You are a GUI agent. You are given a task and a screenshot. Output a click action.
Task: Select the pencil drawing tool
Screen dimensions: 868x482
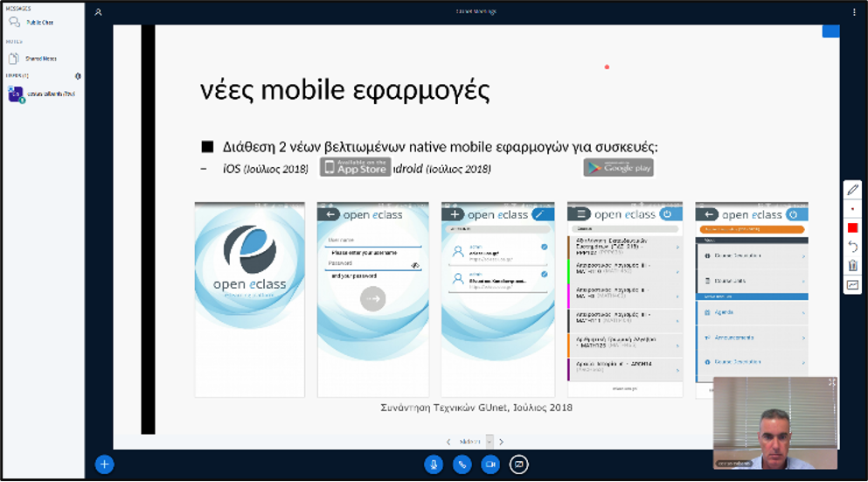[853, 190]
